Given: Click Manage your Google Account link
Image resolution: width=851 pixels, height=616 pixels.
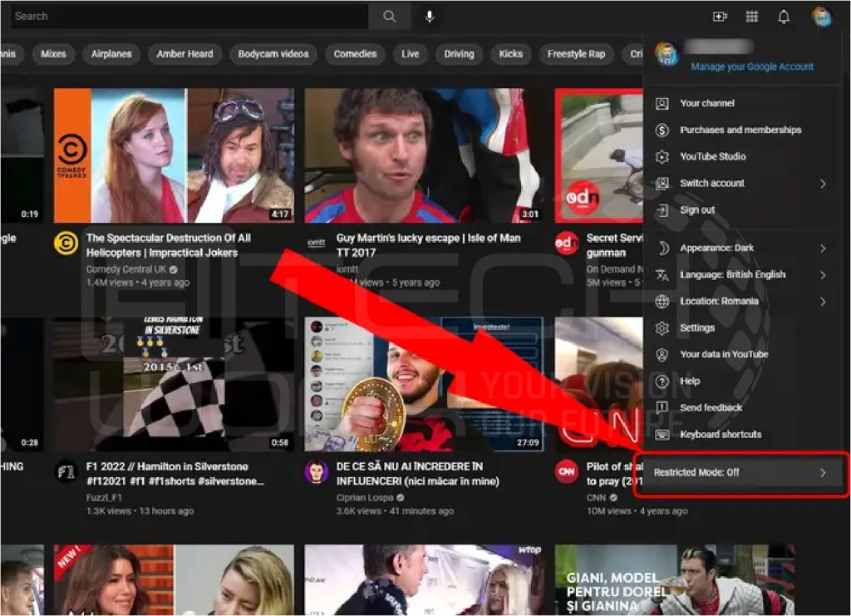Looking at the screenshot, I should 752,67.
